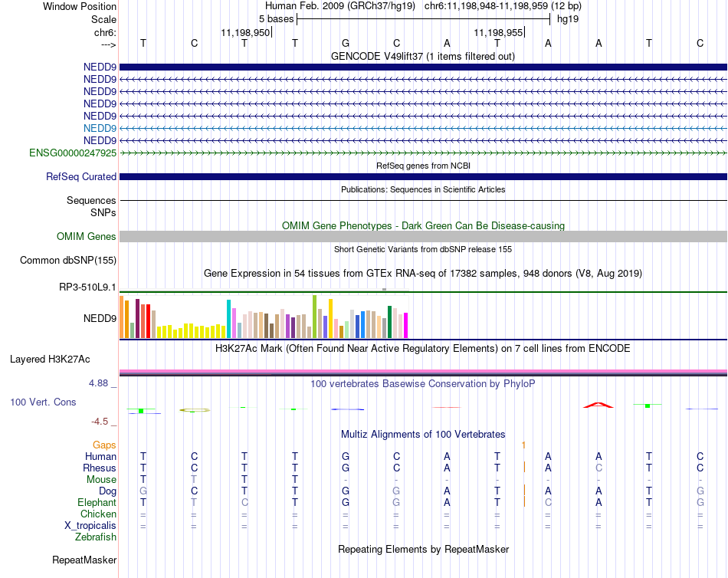Click the RepeatMasker track label
Image resolution: width=728 pixels, height=578 pixels.
pos(84,560)
